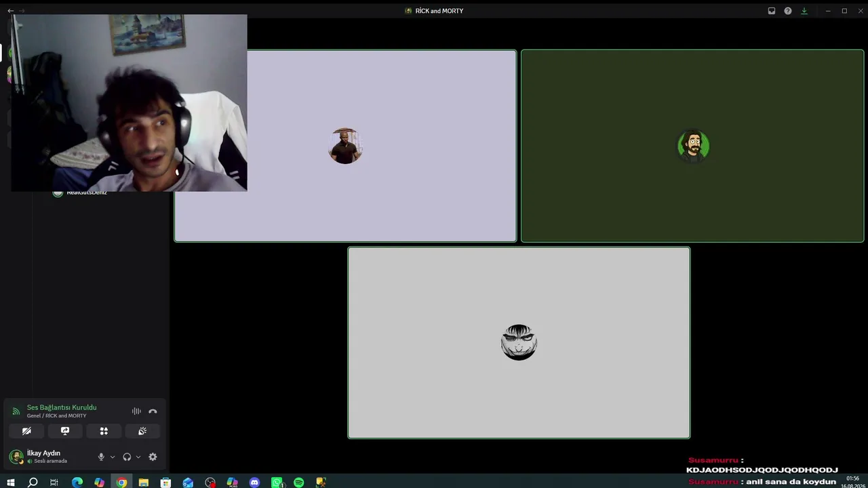This screenshot has width=868, height=488.
Task: Click the 'Ses Bağlantısı Kuruldu' status text
Action: pyautogui.click(x=62, y=407)
